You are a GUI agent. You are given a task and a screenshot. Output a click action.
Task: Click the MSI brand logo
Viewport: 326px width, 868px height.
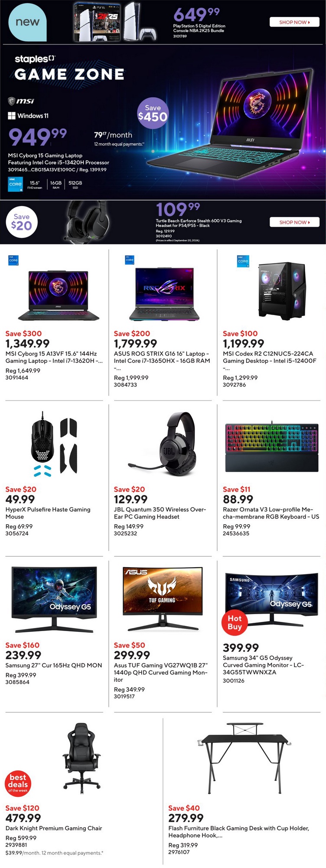(x=21, y=101)
